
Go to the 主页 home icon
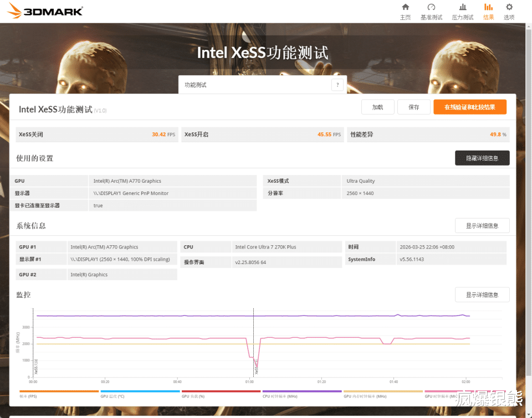coord(405,7)
